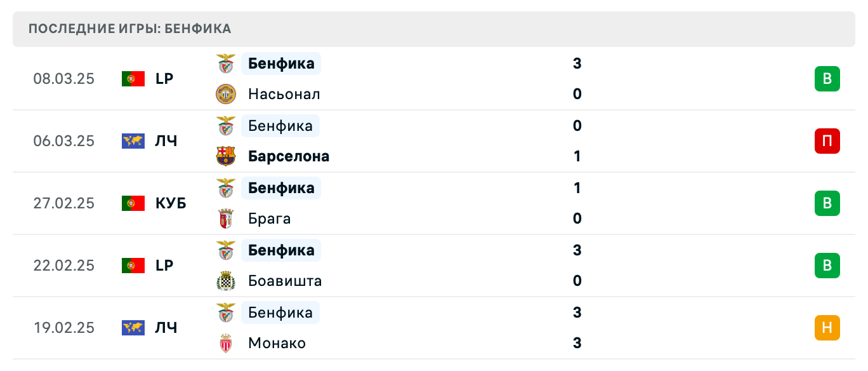Click Portugal flag next to КУБ label
The width and height of the screenshot is (868, 371).
pos(133,203)
